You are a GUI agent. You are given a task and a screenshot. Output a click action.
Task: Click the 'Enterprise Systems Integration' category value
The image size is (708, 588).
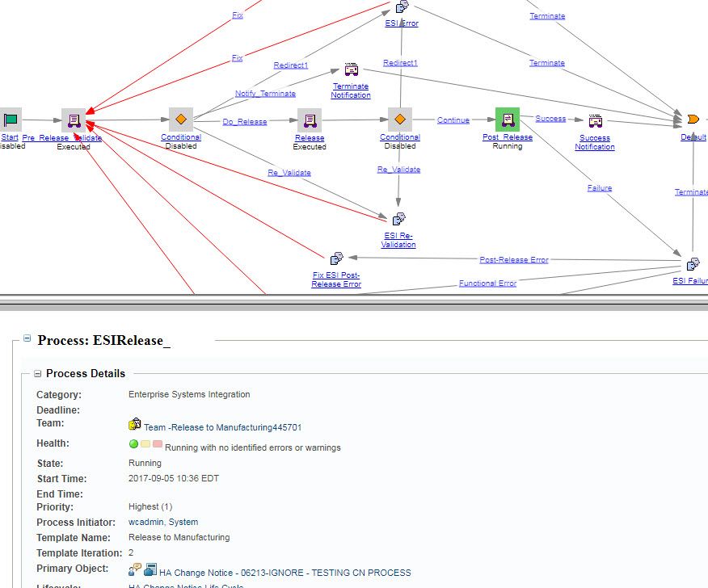189,394
